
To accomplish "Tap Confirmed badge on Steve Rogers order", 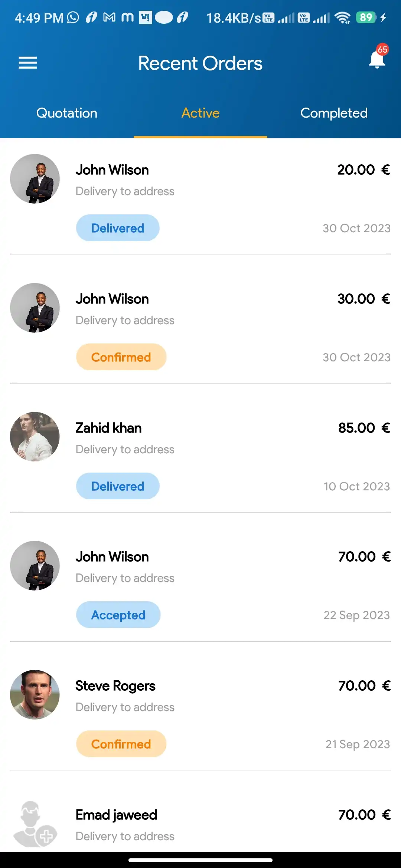I will [121, 744].
